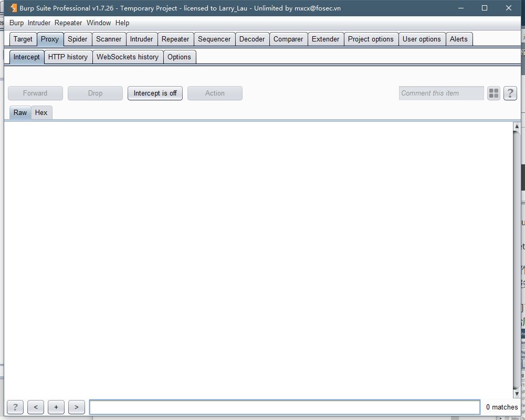525x420 pixels.
Task: Select the Raw view tab
Action: point(20,112)
